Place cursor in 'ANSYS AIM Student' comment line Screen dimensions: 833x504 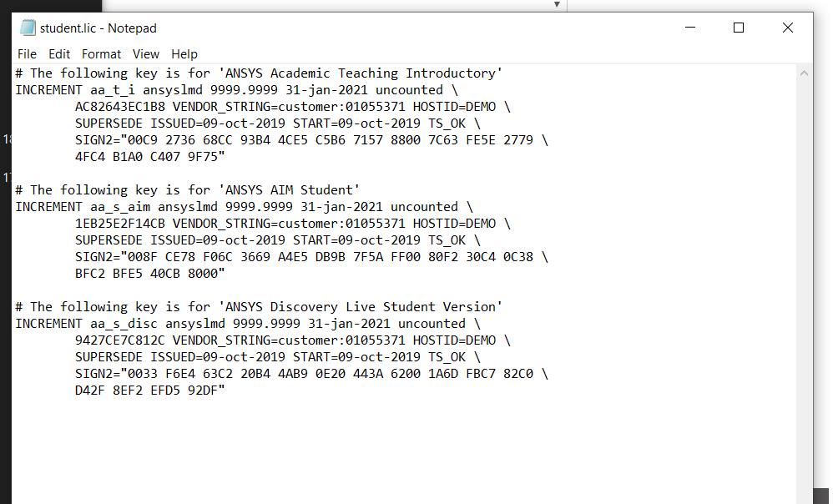tap(188, 190)
